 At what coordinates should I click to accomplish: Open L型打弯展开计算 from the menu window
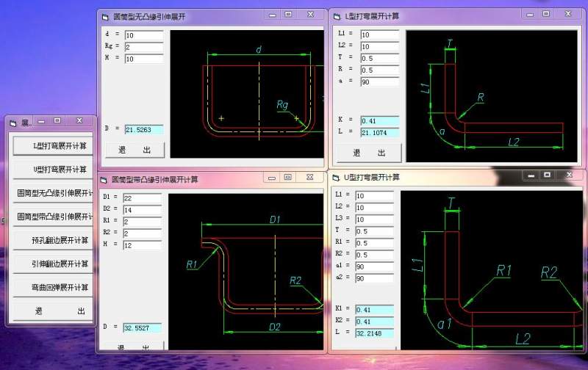pyautogui.click(x=53, y=145)
